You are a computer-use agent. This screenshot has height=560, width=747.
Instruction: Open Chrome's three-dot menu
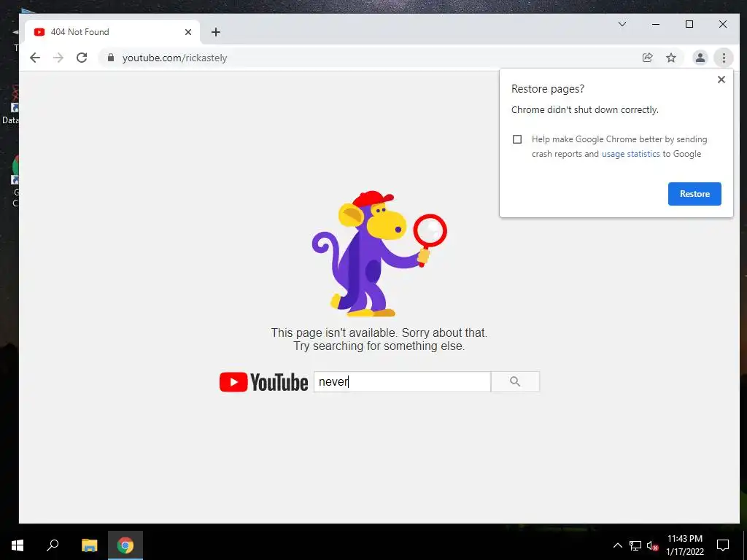(724, 58)
